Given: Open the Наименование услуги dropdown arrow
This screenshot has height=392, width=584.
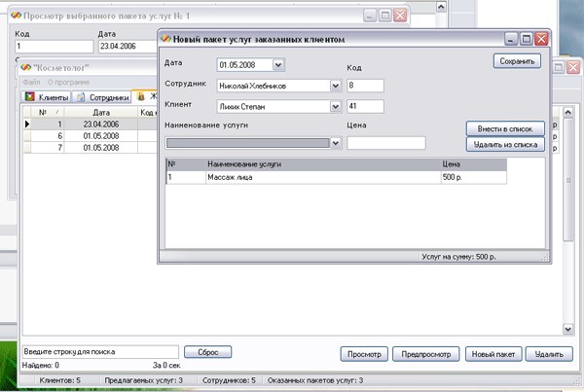Looking at the screenshot, I should [x=335, y=143].
